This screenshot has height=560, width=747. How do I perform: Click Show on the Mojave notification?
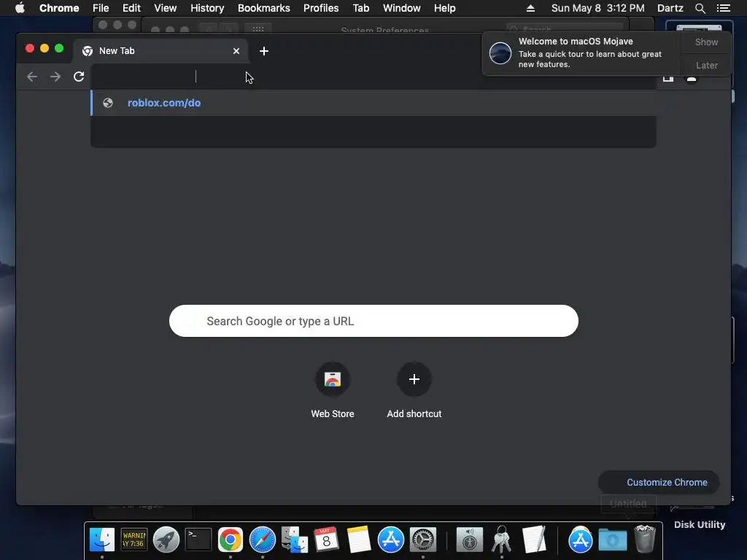pos(706,42)
